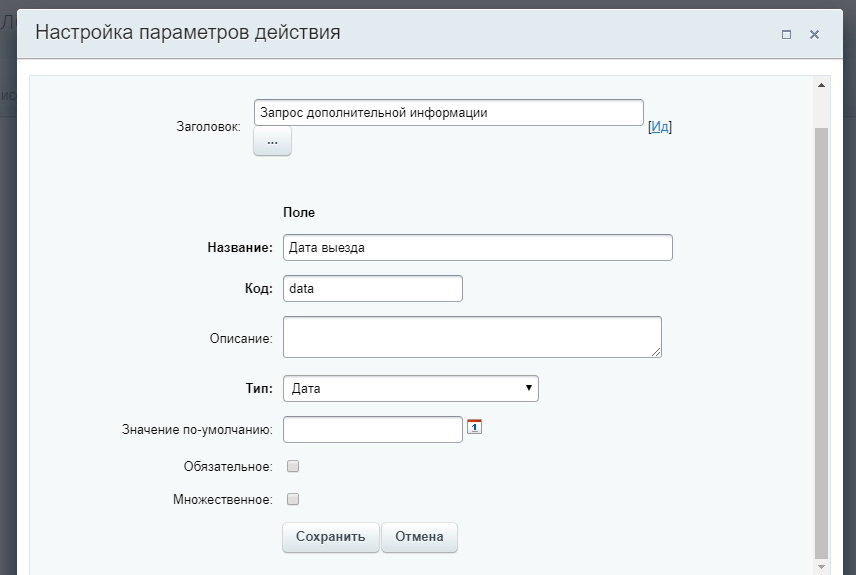Open the ellipsis button under Заголовок
Screen dimensions: 856x575
tap(272, 141)
